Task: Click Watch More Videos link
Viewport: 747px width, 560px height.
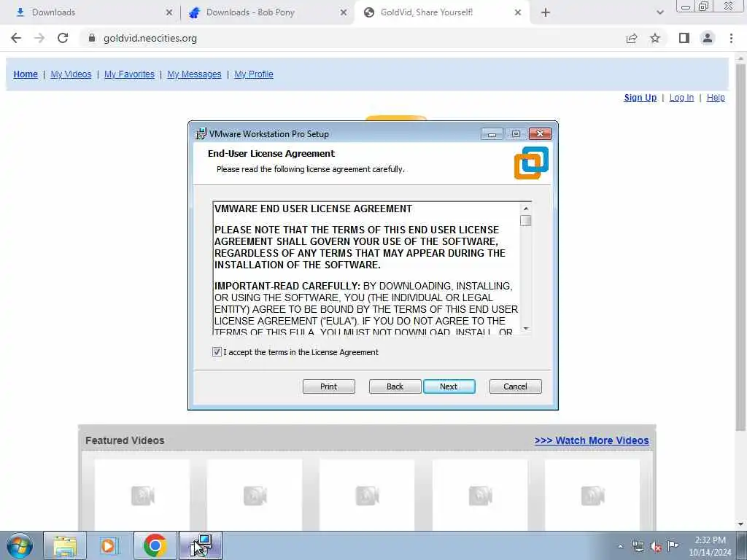Action: pos(591,440)
